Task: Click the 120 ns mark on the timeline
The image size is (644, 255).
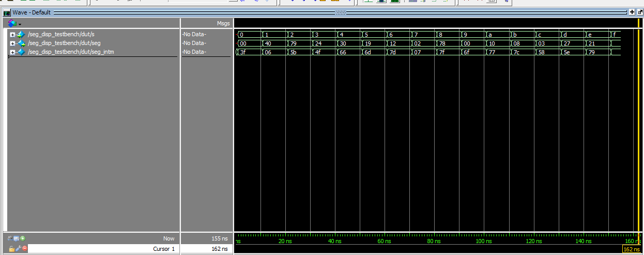Action: tap(533, 241)
